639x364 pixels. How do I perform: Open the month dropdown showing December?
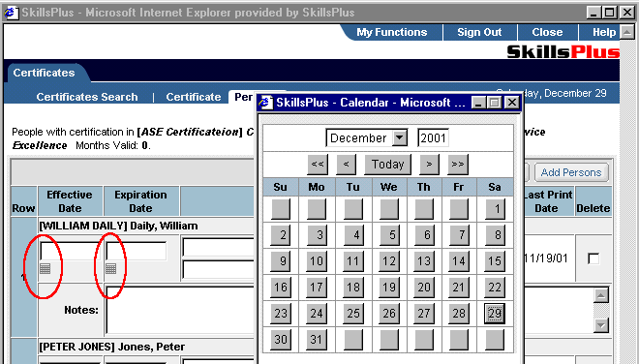click(367, 138)
